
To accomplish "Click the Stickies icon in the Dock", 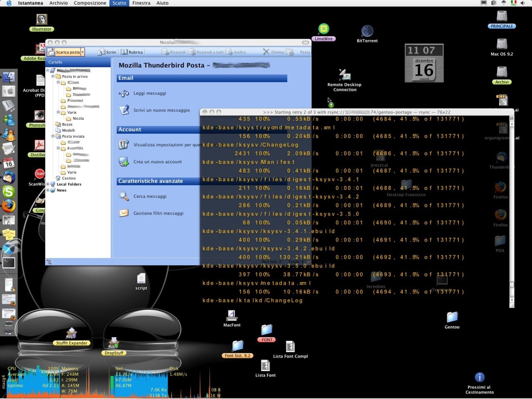I will point(9,234).
